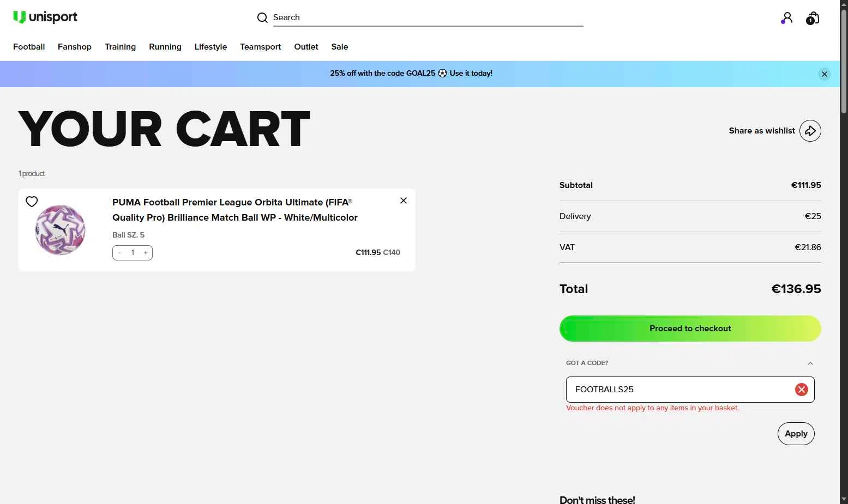Add PUMA ball to wishlist heart

click(32, 202)
